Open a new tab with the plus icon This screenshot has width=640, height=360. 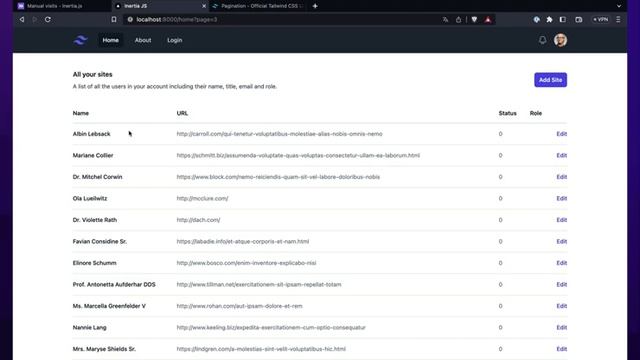click(x=315, y=6)
